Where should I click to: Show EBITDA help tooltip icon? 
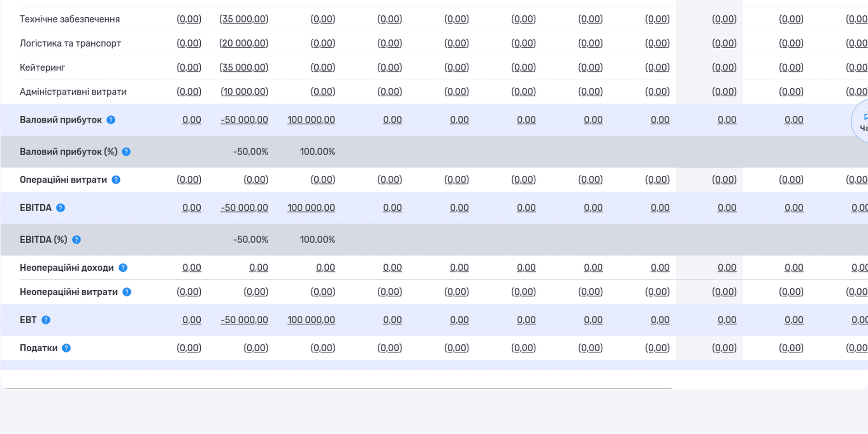pos(60,208)
